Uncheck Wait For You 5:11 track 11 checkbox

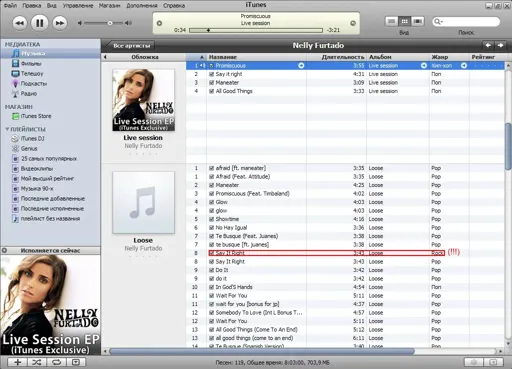211,296
